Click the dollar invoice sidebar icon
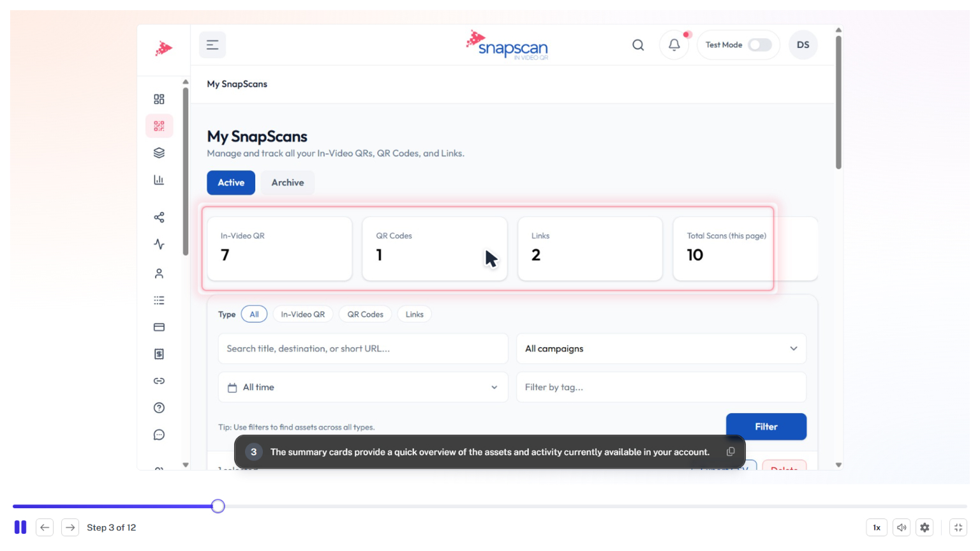980x551 pixels. [159, 354]
